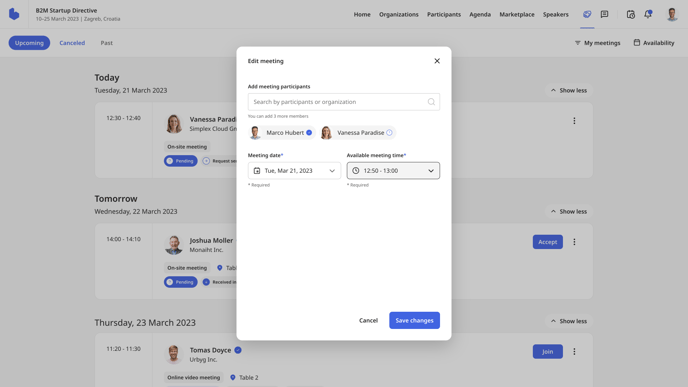This screenshot has height=387, width=688.
Task: Click Tomas Doyce's avatar photo
Action: click(174, 354)
